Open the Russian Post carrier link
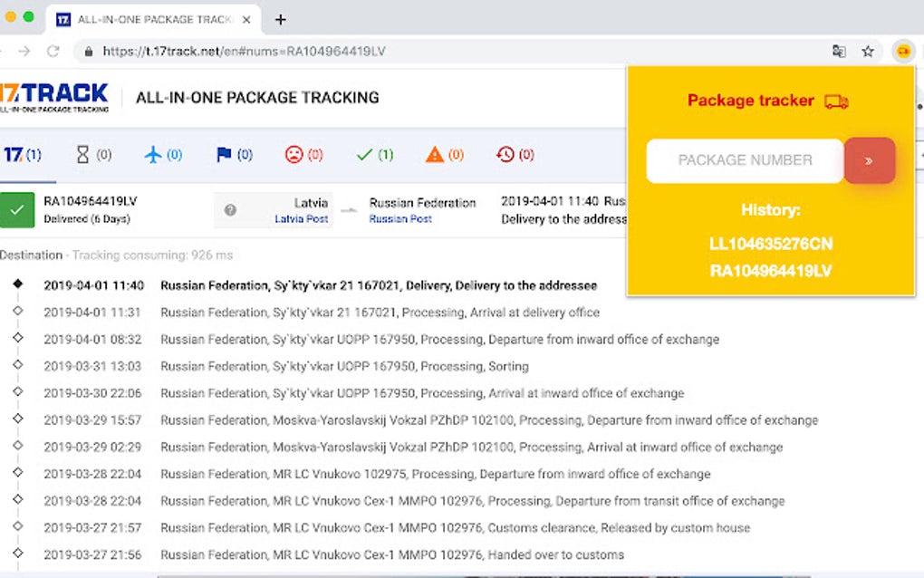Image resolution: width=924 pixels, height=578 pixels. click(400, 219)
